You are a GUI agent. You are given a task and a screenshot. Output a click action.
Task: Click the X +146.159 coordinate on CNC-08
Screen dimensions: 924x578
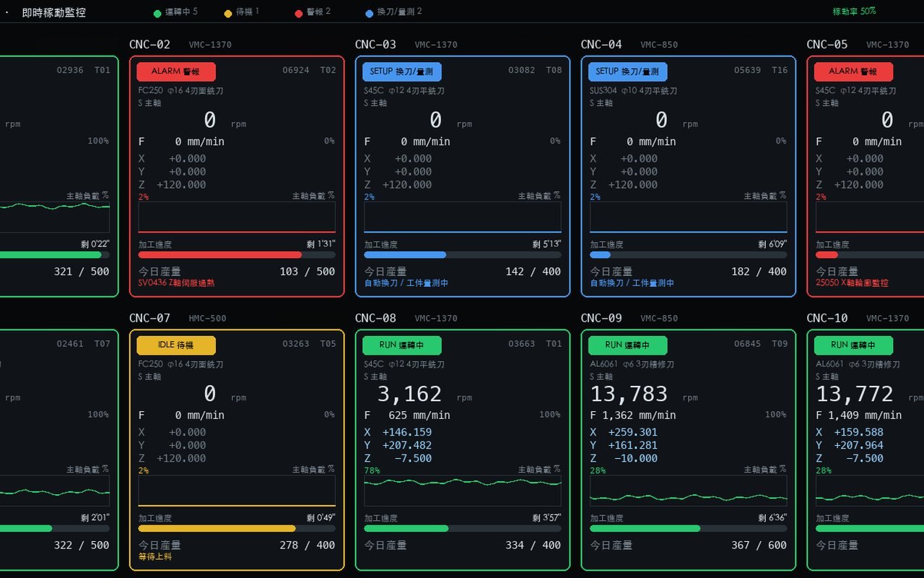pos(398,432)
